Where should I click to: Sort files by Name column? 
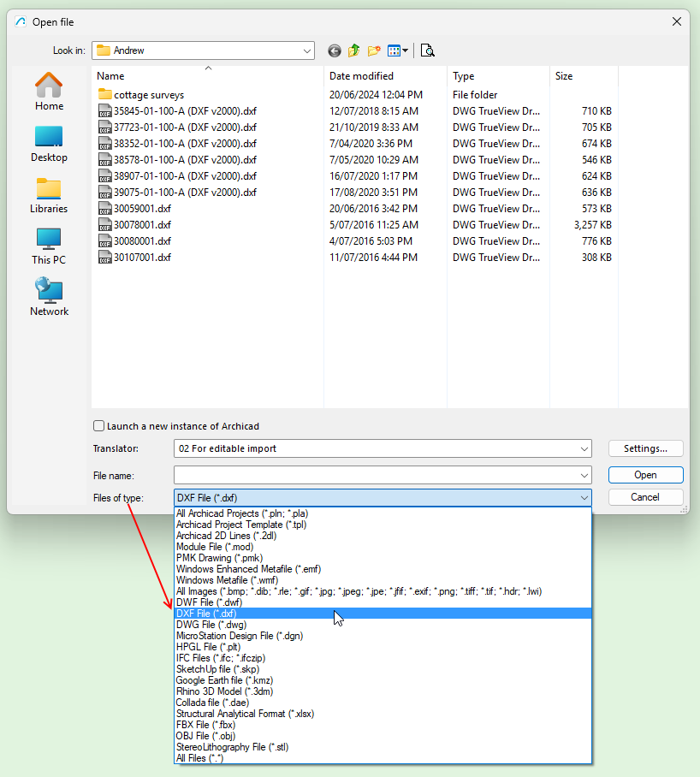pyautogui.click(x=208, y=76)
